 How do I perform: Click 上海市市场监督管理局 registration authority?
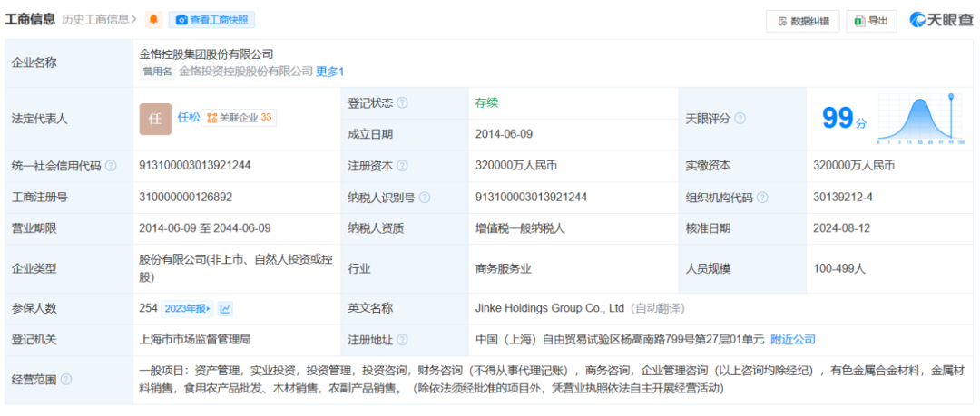tap(195, 339)
